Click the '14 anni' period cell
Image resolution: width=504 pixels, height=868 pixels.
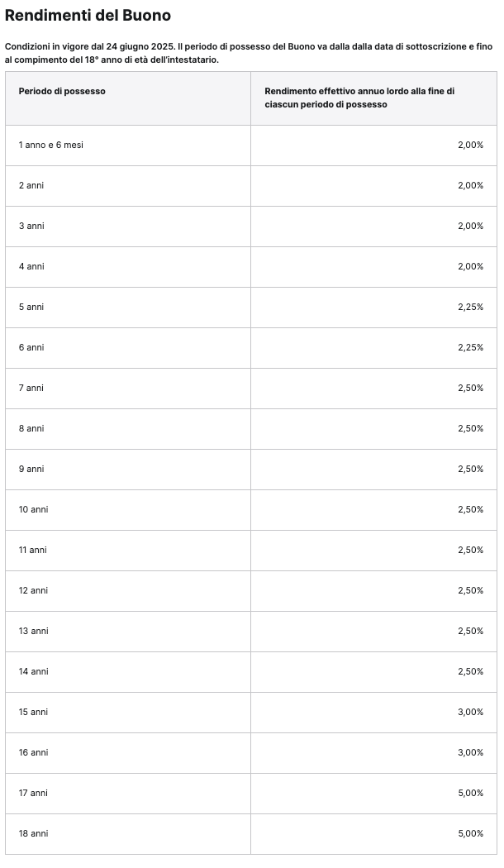33,671
